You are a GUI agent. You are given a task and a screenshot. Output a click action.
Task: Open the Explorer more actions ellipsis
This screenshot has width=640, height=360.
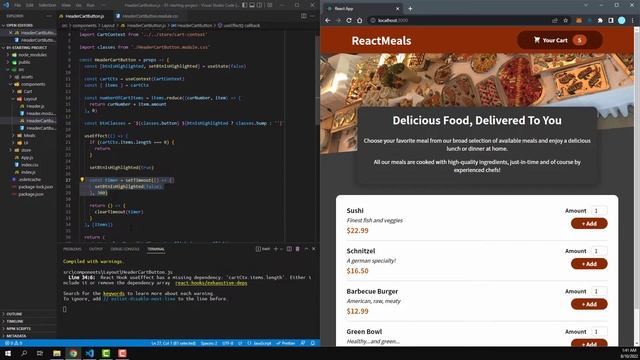pyautogui.click(x=49, y=16)
